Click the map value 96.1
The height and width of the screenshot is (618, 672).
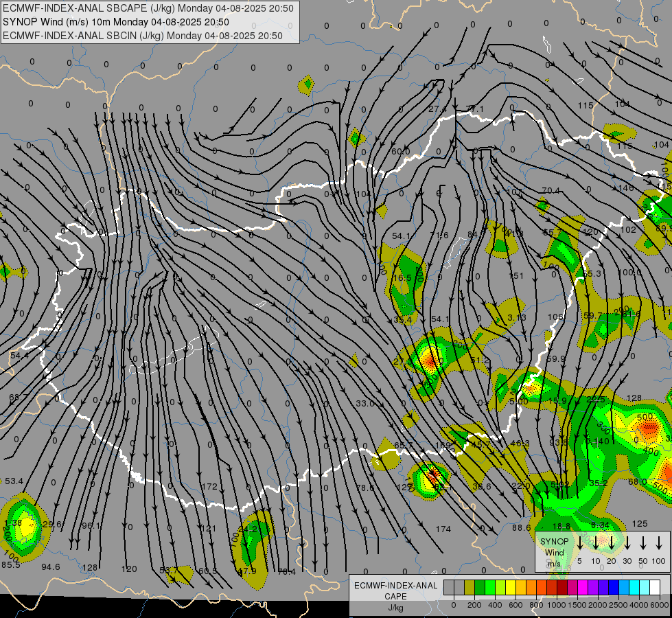point(91,525)
